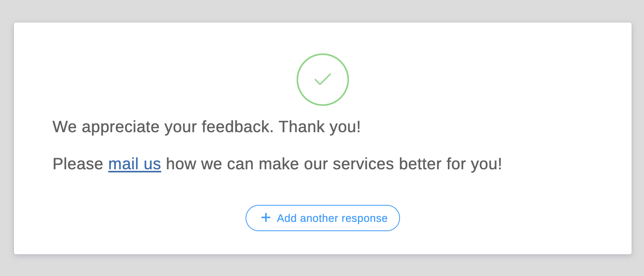Viewport: 644px width, 276px height.
Task: Click the green checkmark success icon
Action: coord(323,79)
